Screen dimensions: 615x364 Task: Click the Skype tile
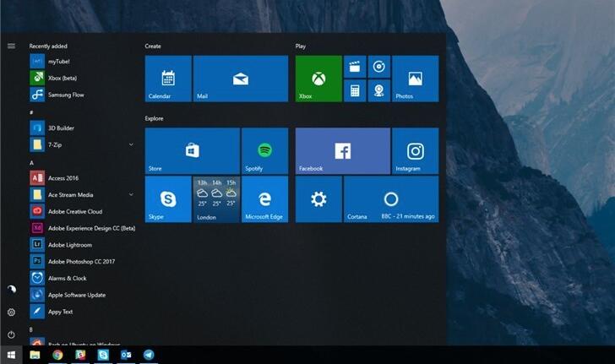coord(168,199)
